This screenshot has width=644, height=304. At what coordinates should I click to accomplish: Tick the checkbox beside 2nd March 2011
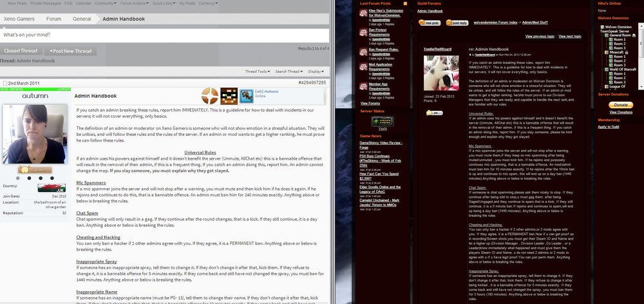click(5, 83)
